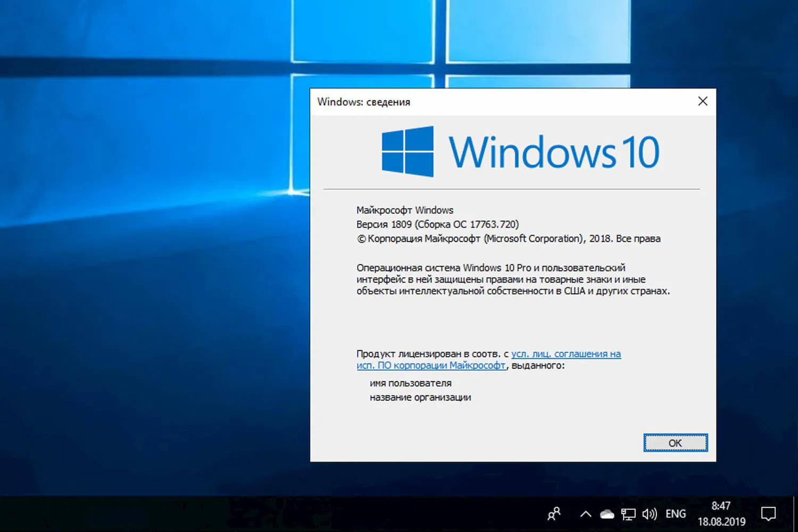Click the network status icon in the tray
The height and width of the screenshot is (532, 798).
click(x=629, y=514)
